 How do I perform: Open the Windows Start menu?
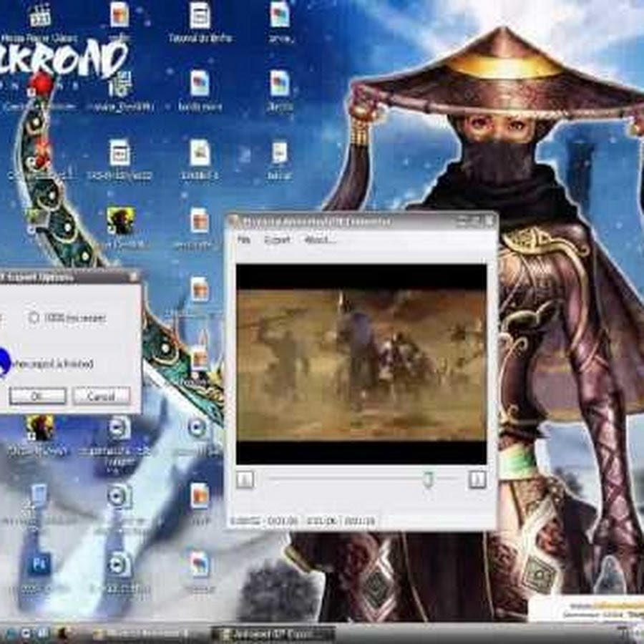pos(10,633)
